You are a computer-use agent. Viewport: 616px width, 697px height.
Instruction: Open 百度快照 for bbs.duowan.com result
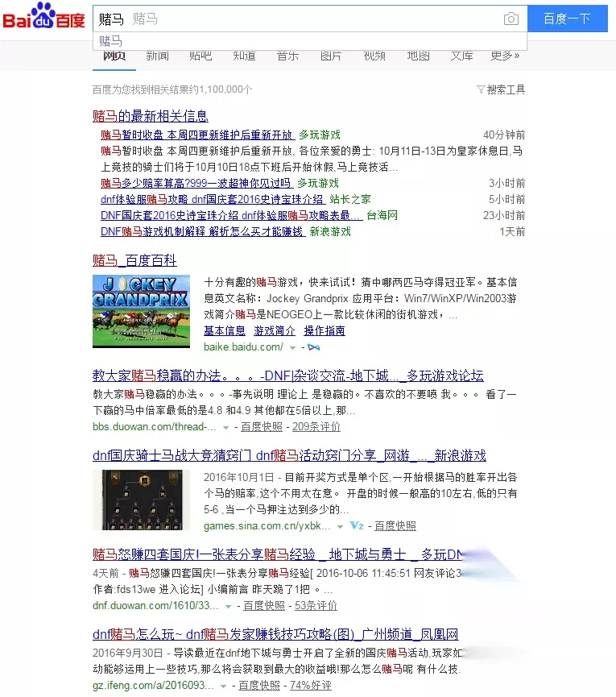262,427
